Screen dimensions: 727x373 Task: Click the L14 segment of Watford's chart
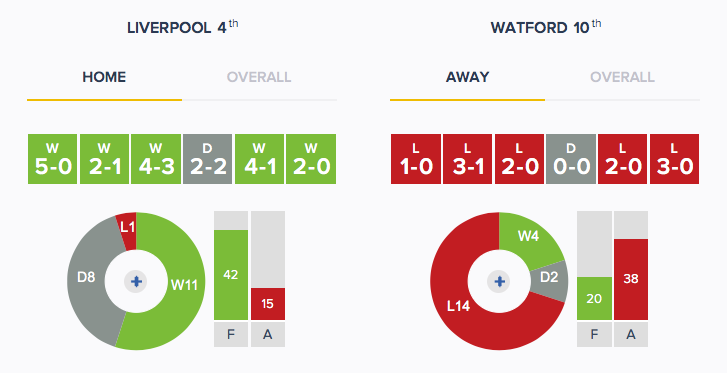459,306
